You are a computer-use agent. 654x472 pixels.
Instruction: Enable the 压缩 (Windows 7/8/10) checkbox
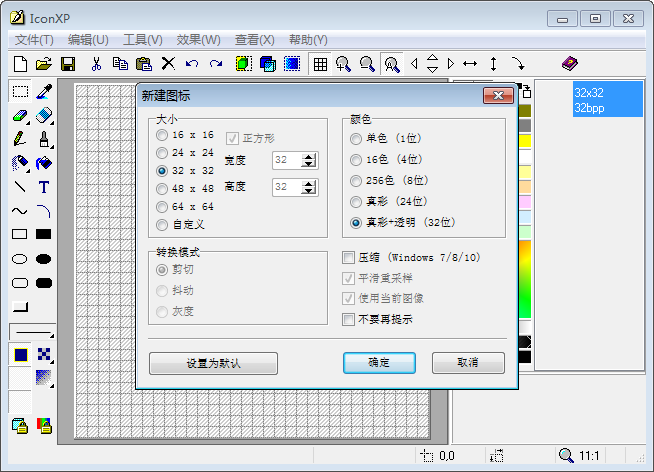[349, 257]
